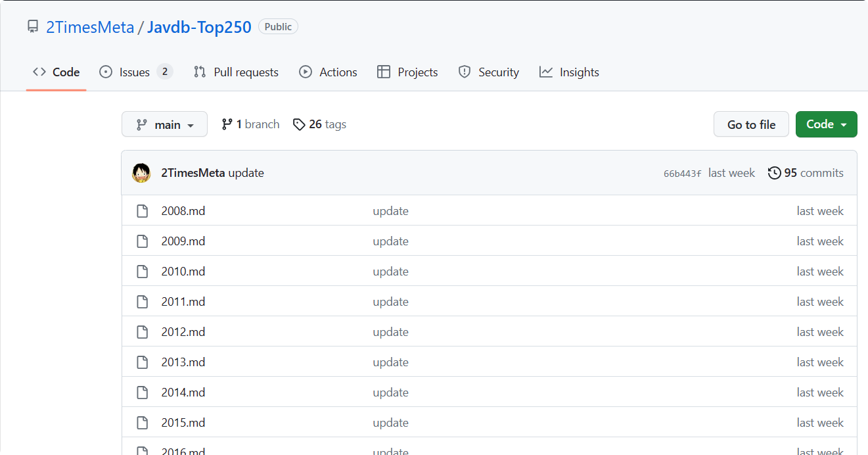Click the file icon for 2012.md
This screenshot has height=455, width=868.
coord(142,332)
